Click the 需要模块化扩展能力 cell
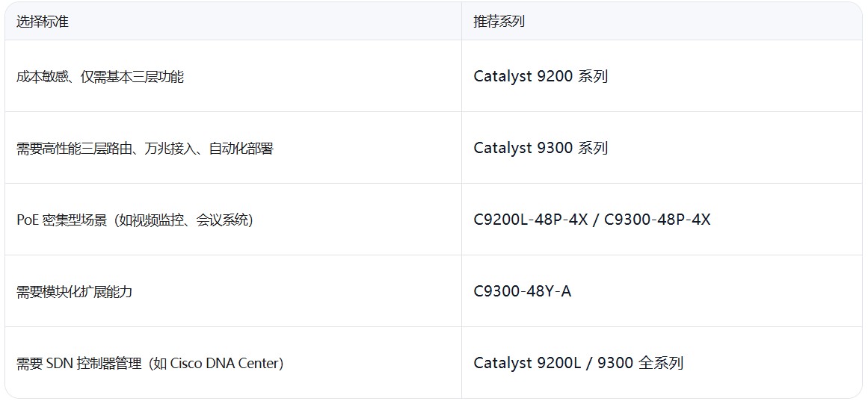Viewport: 868px width, 404px height. pos(74,292)
